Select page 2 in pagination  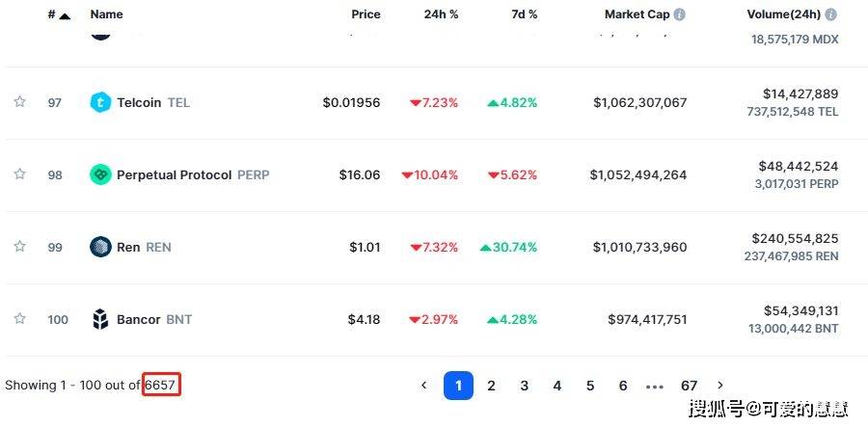(491, 386)
